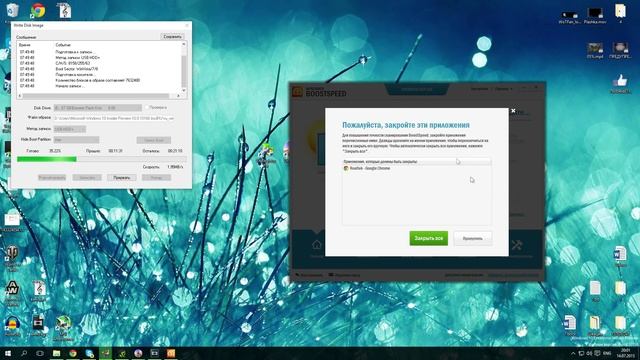The height and width of the screenshot is (360, 640).
Task: Click the orange app icon on the taskbar
Action: coord(171,353)
